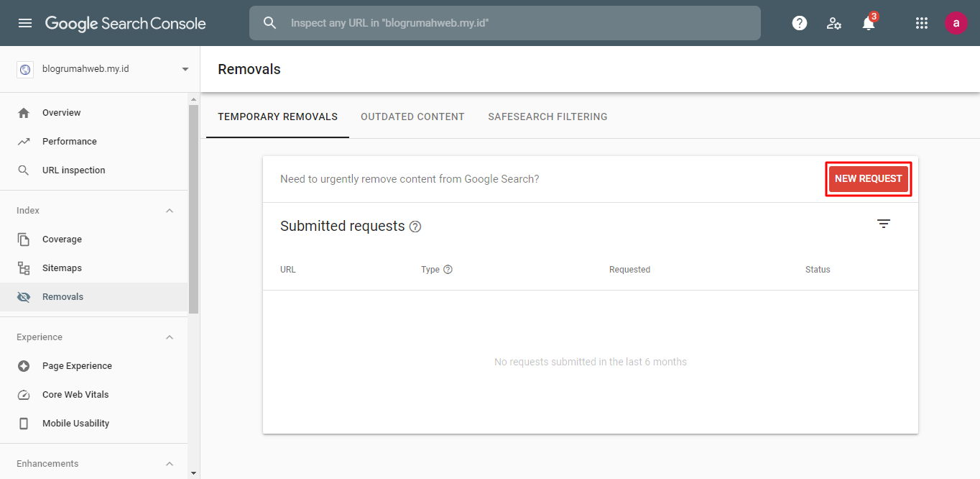Image resolution: width=980 pixels, height=479 pixels.
Task: Click the Page Experience plus-circle icon
Action: point(24,366)
